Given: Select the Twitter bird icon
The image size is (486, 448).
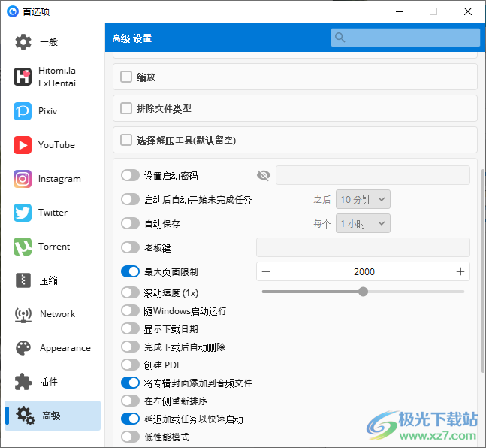Looking at the screenshot, I should pos(23,213).
